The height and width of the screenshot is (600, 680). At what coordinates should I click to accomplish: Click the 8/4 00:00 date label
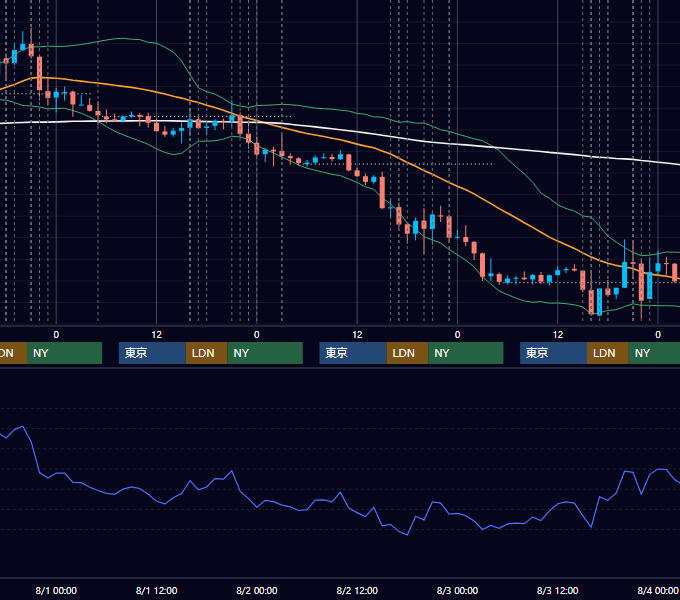click(658, 590)
